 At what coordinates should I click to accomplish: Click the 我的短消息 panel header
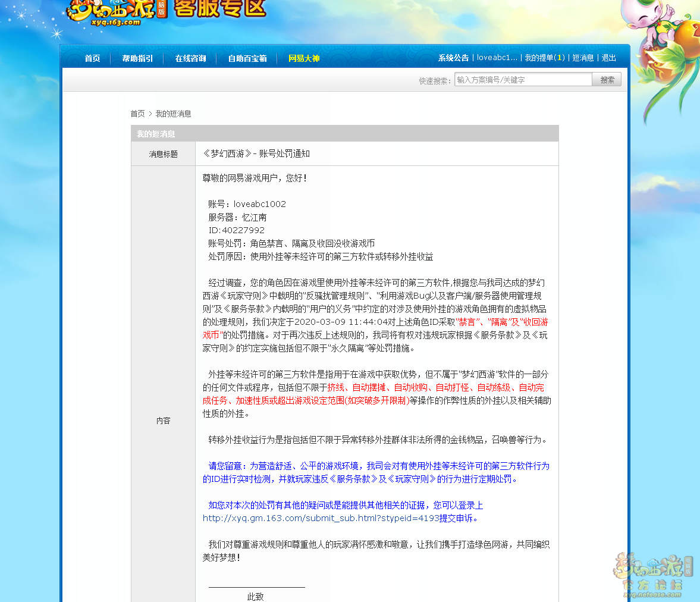tap(344, 134)
